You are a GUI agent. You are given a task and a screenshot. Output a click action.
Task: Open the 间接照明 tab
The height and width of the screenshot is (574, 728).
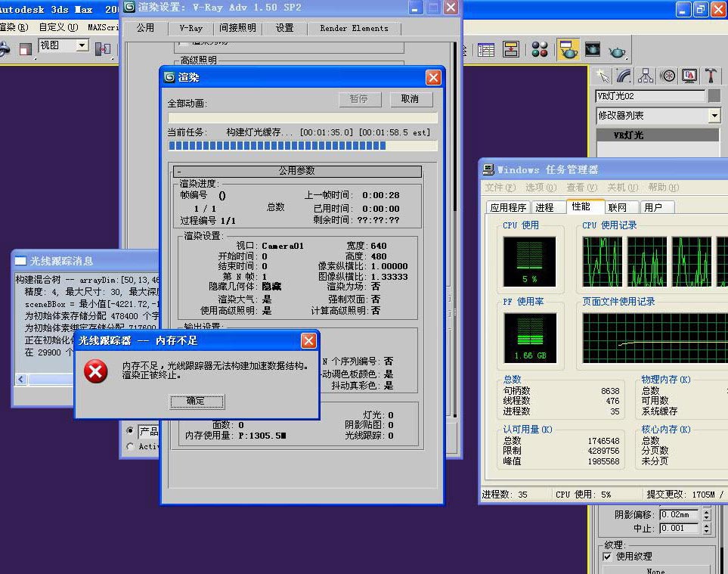pyautogui.click(x=237, y=28)
